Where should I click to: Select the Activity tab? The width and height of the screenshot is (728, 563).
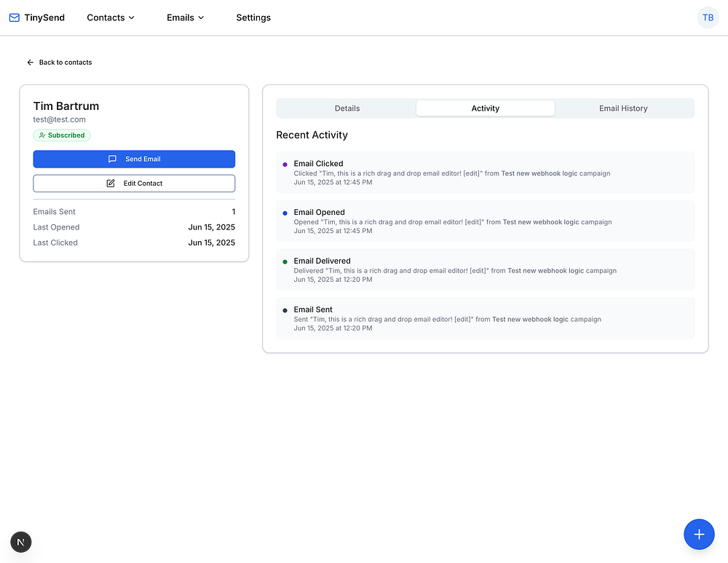[485, 109]
